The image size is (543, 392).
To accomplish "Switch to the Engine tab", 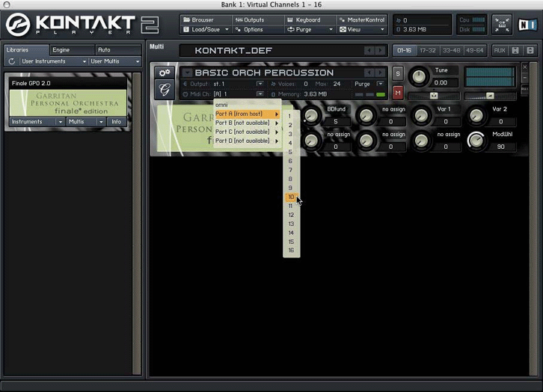I will pyautogui.click(x=72, y=50).
